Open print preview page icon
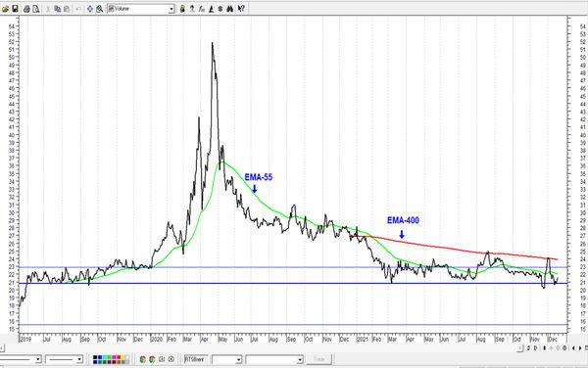 pyautogui.click(x=36, y=9)
